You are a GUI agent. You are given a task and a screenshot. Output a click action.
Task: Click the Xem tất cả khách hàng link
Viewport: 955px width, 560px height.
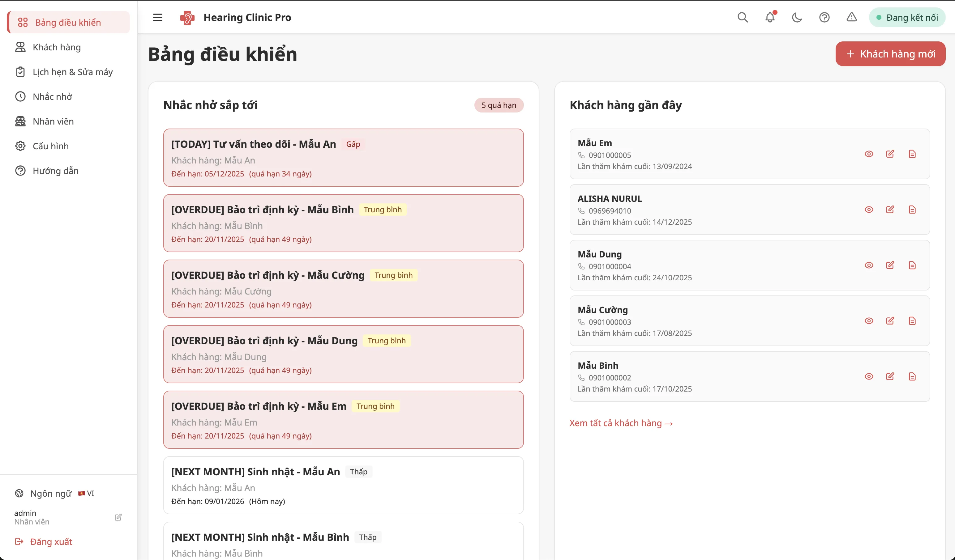(621, 423)
